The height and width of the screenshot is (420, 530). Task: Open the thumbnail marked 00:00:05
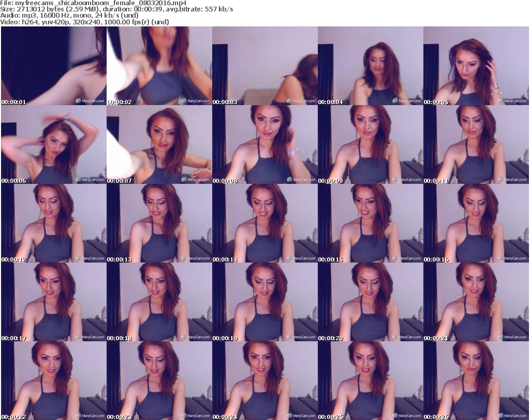click(x=476, y=66)
